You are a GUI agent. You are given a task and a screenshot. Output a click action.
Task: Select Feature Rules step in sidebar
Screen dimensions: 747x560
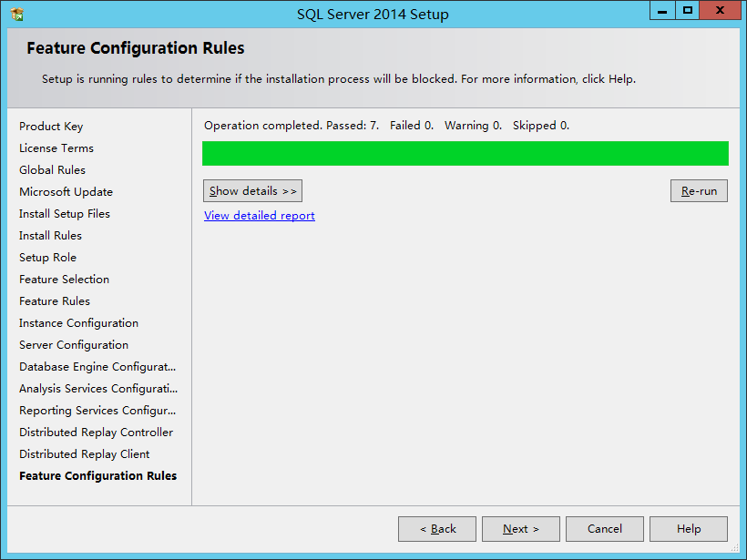click(x=55, y=301)
